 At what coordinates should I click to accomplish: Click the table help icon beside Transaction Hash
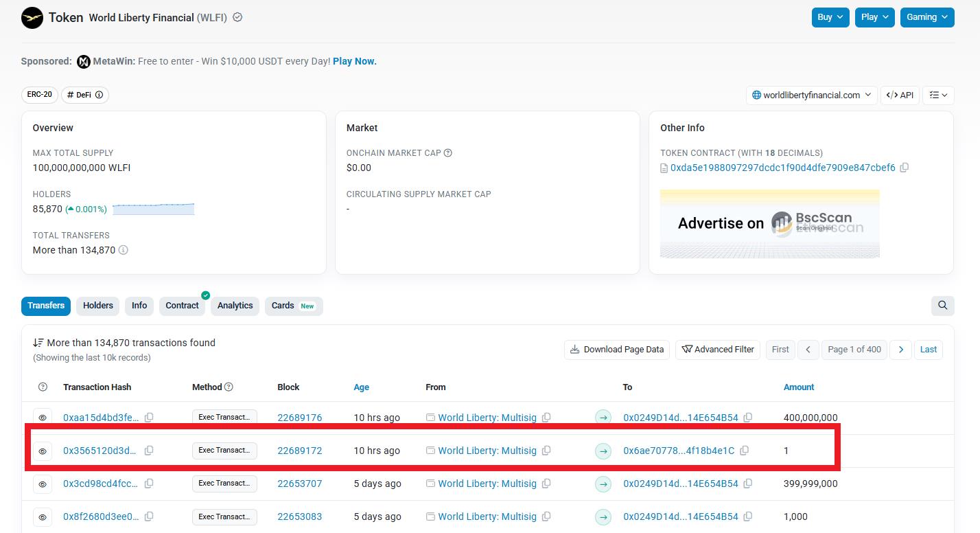coord(43,387)
